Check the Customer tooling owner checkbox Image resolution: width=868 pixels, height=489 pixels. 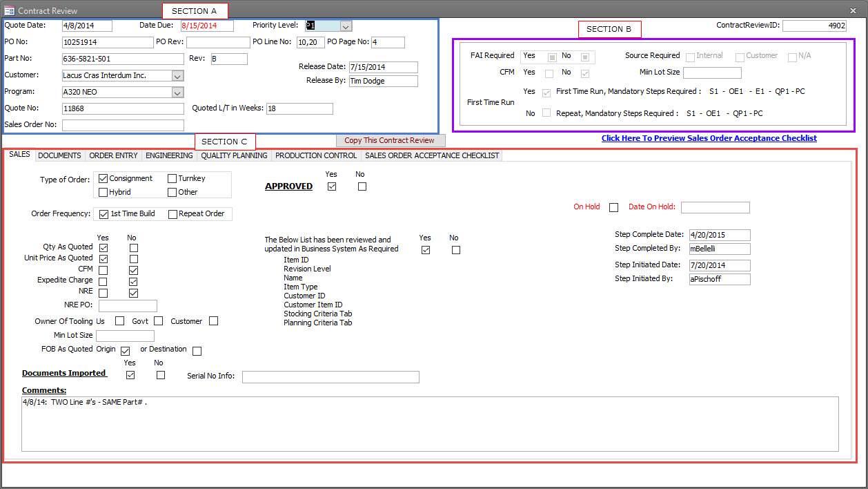[214, 321]
